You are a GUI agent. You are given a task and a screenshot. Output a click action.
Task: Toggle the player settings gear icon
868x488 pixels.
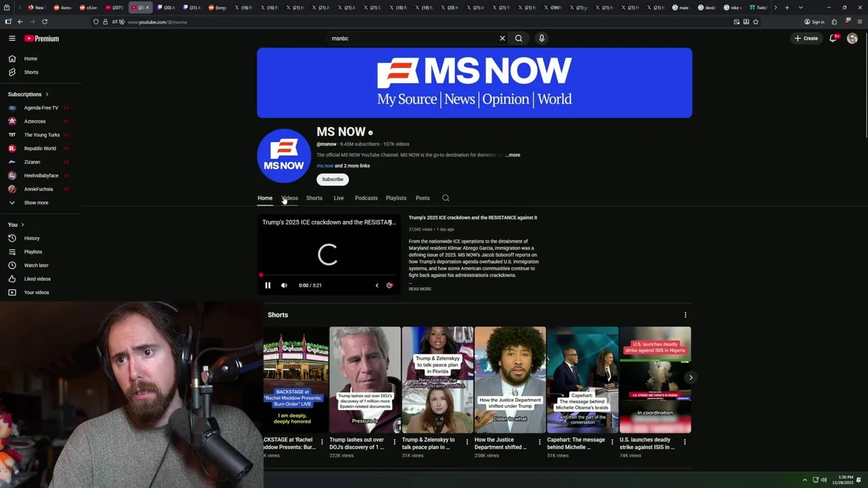(389, 285)
